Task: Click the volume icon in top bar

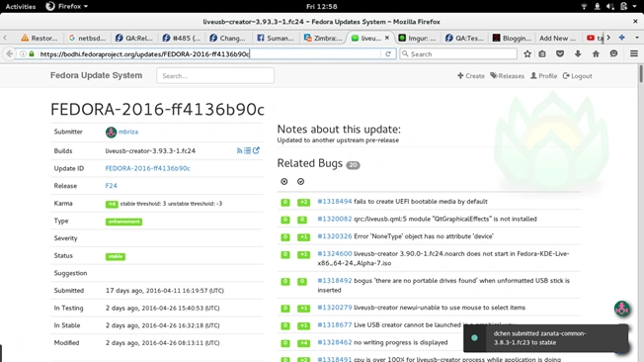Action: click(609, 6)
